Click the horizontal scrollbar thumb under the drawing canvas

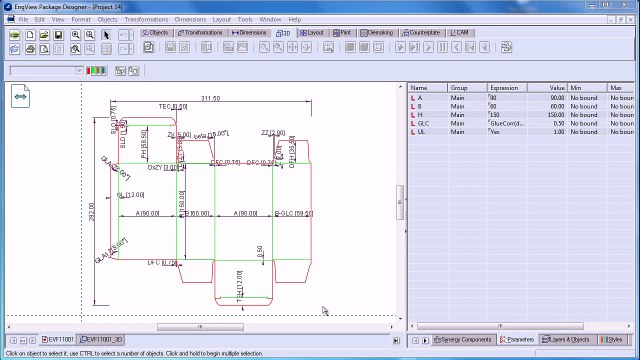click(200, 327)
